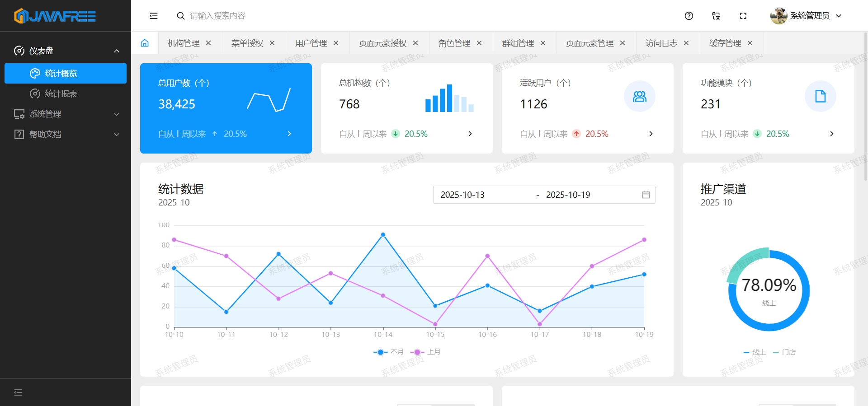Switch to the 用户管理 tab

(x=311, y=43)
